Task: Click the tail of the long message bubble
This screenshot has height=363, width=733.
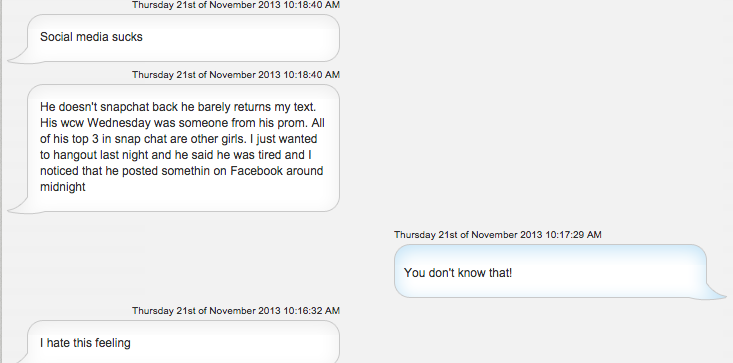Action: point(19,208)
